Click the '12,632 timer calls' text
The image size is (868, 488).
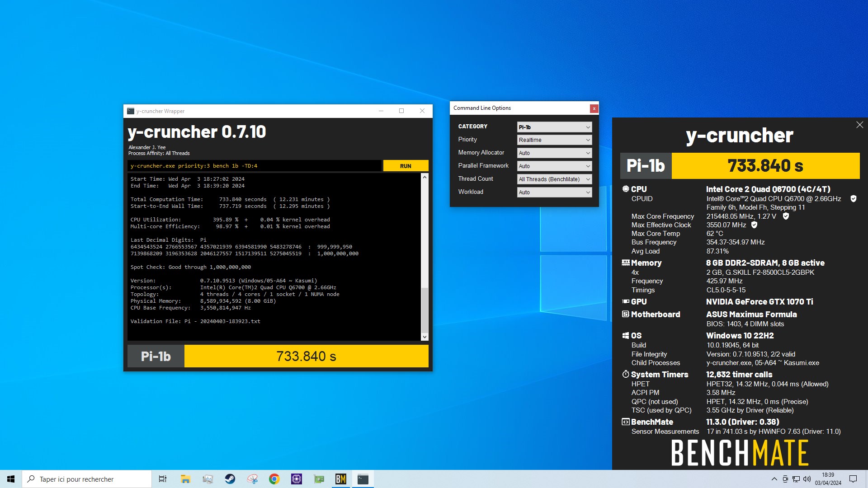tap(739, 375)
